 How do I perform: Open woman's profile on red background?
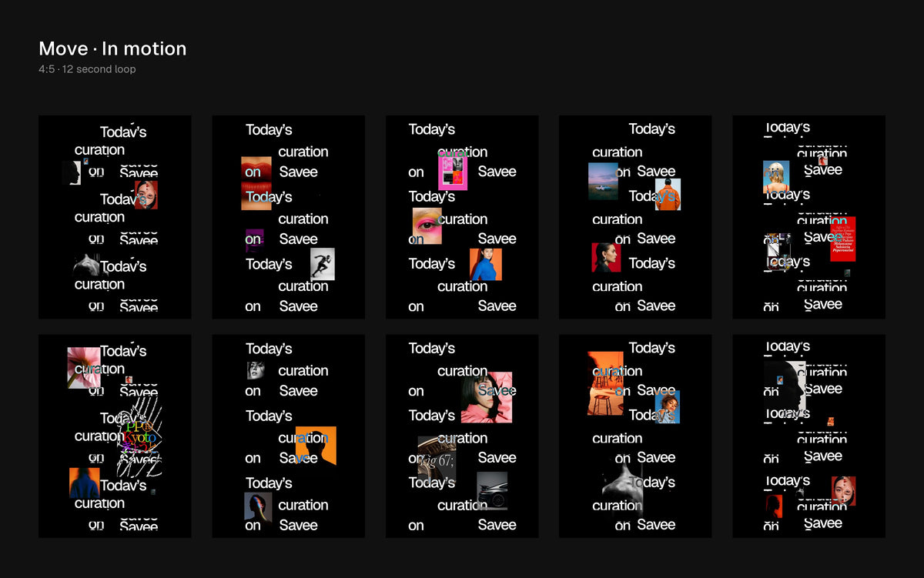click(x=606, y=257)
